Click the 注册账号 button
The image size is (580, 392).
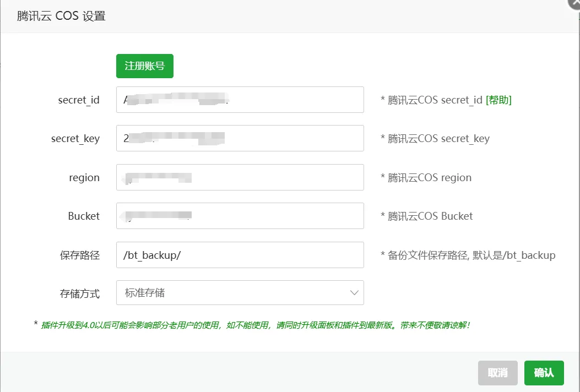pyautogui.click(x=145, y=66)
